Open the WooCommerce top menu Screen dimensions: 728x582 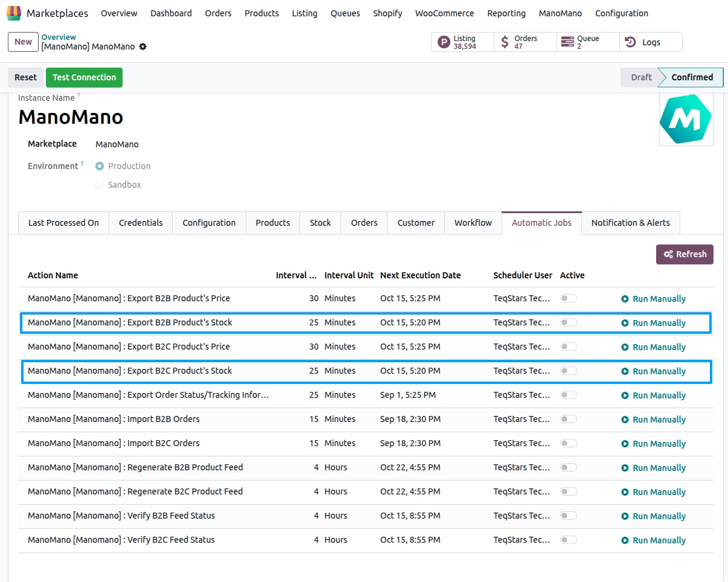click(444, 13)
